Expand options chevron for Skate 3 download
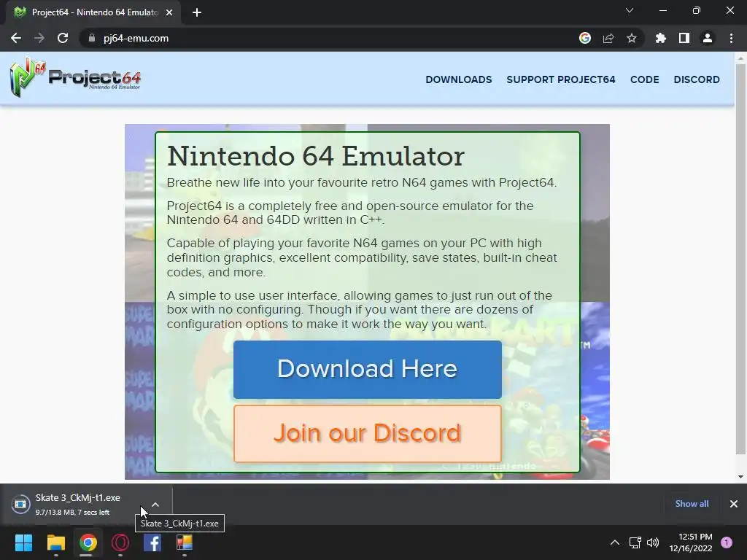The width and height of the screenshot is (747, 560). [x=155, y=505]
